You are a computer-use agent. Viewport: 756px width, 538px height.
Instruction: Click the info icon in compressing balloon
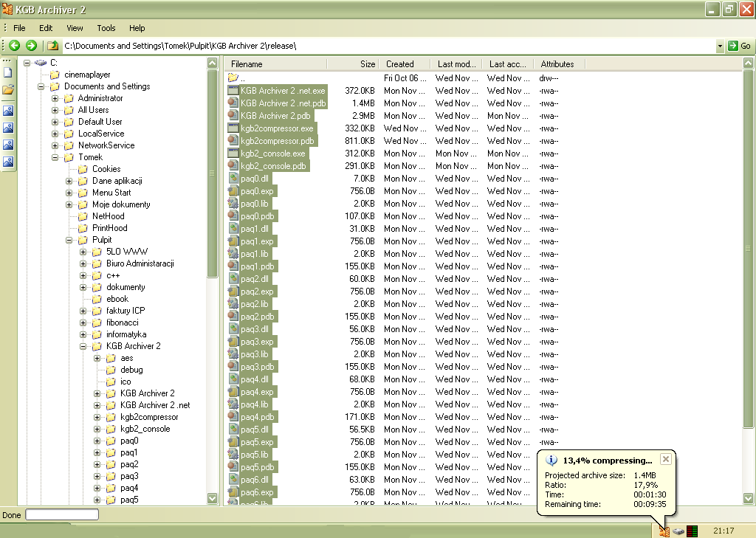(x=551, y=461)
